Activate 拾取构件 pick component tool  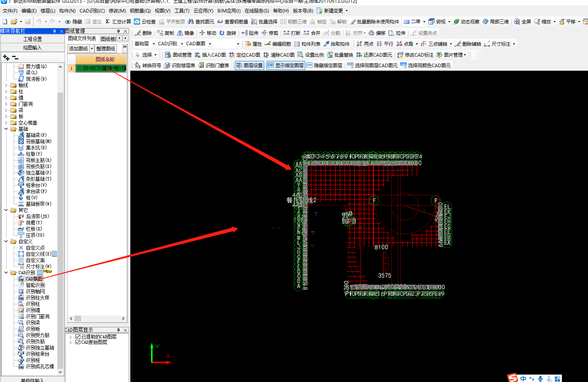pyautogui.click(x=337, y=44)
